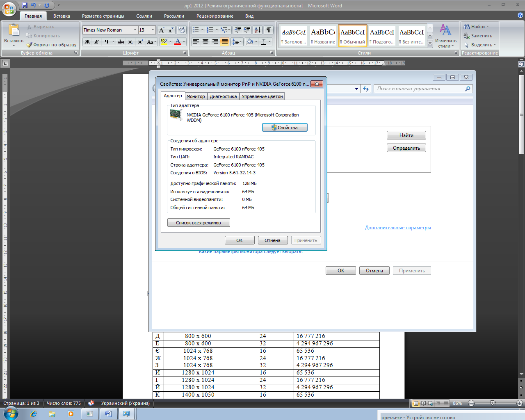Open the Разметка страницы ribbon tab

103,16
